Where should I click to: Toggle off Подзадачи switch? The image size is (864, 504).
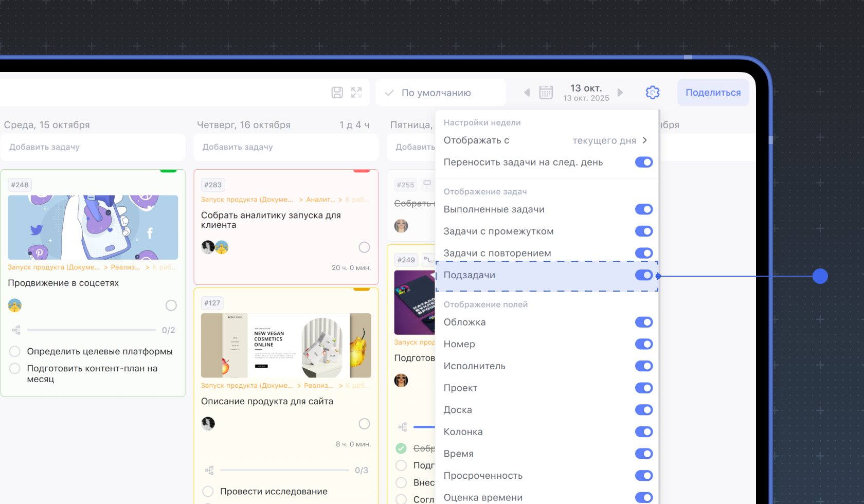(643, 275)
